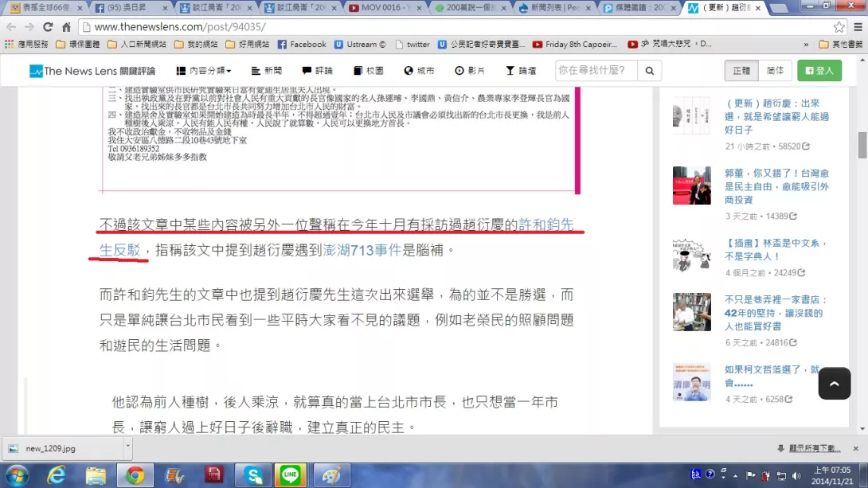
Task: Open LINE from taskbar
Action: pos(290,475)
